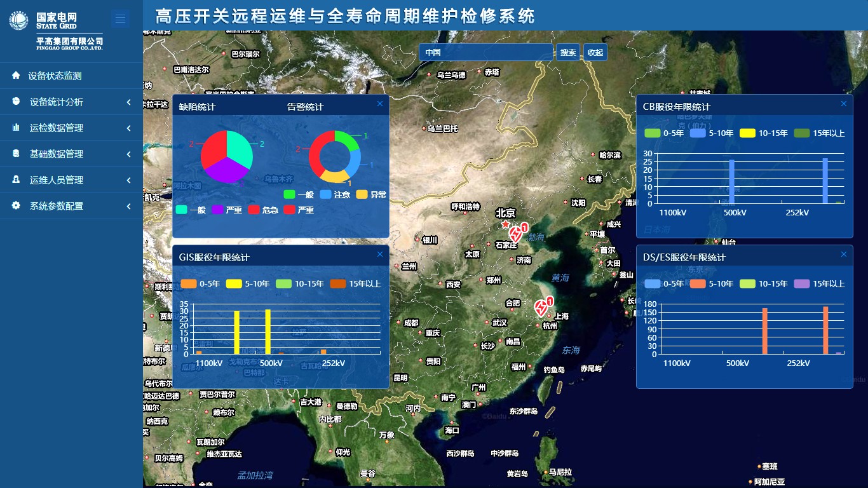868x488 pixels.
Task: Click the gear icon for 系统参数配置
Action: tap(16, 206)
